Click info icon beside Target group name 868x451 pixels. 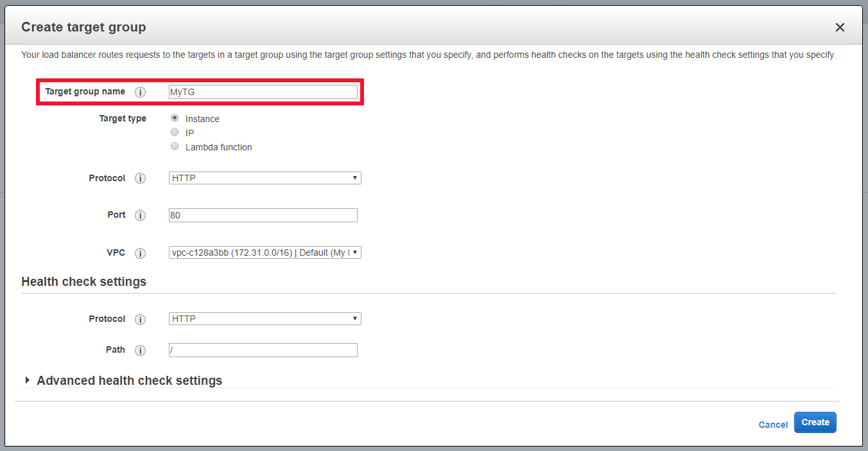(141, 92)
